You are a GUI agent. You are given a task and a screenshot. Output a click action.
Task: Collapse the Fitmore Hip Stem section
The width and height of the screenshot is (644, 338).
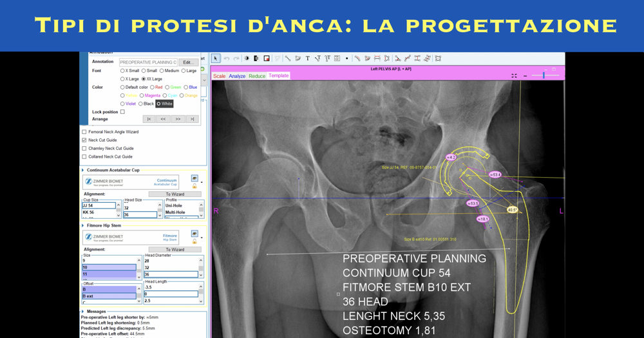(x=83, y=225)
